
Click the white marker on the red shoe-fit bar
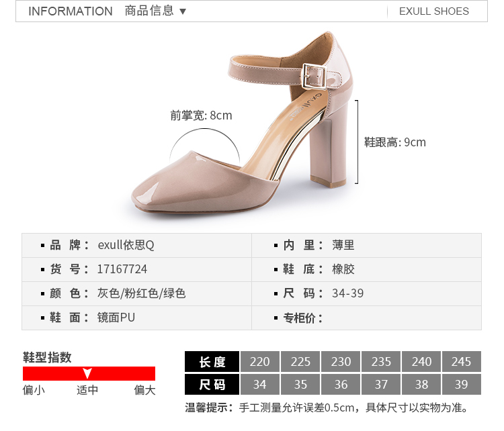coord(87,373)
